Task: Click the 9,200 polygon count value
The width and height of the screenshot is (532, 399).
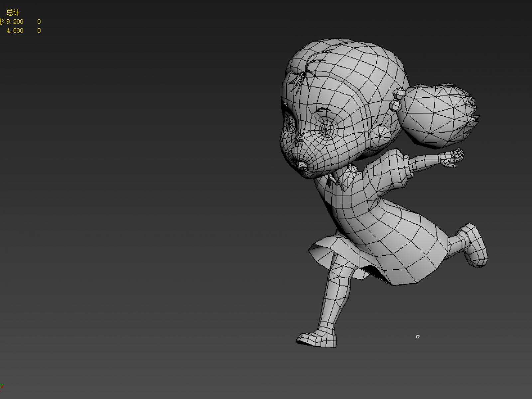Action: [15, 22]
